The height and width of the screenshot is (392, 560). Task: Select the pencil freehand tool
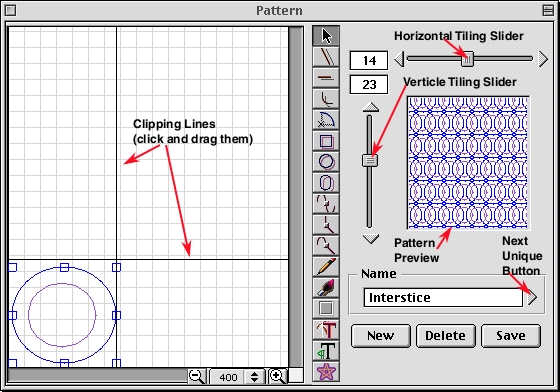(x=326, y=267)
